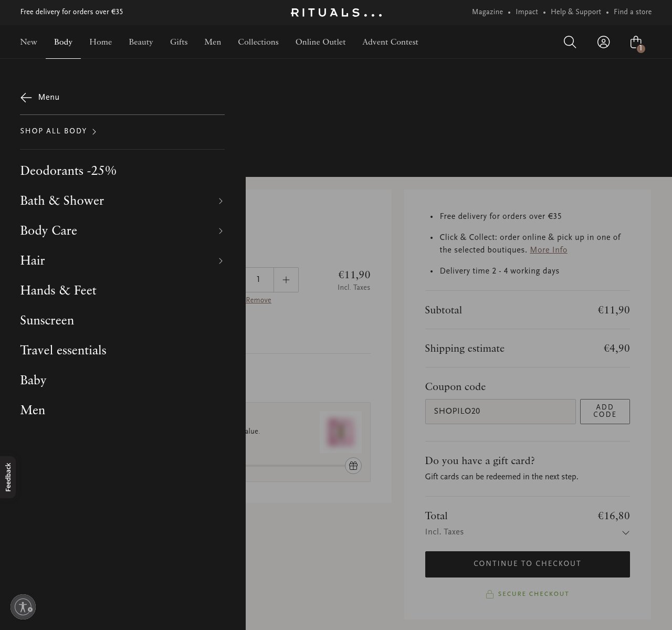The width and height of the screenshot is (672, 630).
Task: Select Deodorants -25% category
Action: click(x=68, y=171)
